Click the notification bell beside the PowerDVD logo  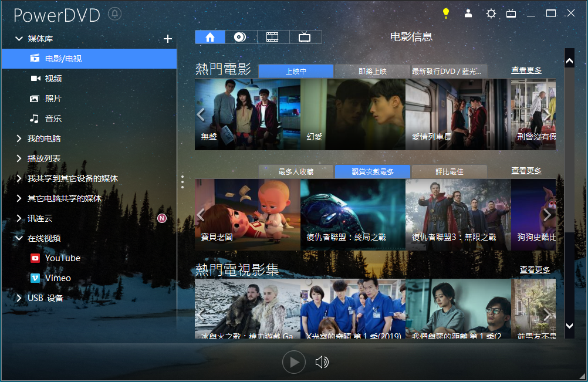coord(115,14)
